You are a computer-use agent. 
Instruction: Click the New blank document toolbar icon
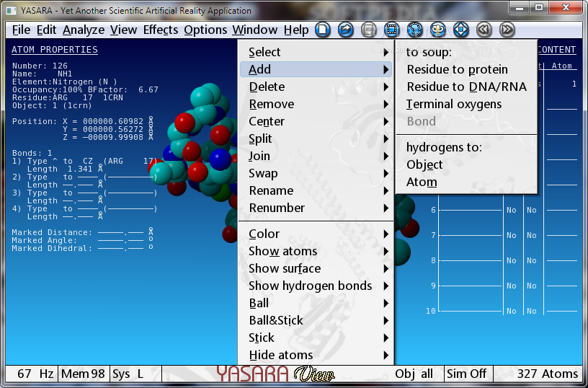(323, 30)
